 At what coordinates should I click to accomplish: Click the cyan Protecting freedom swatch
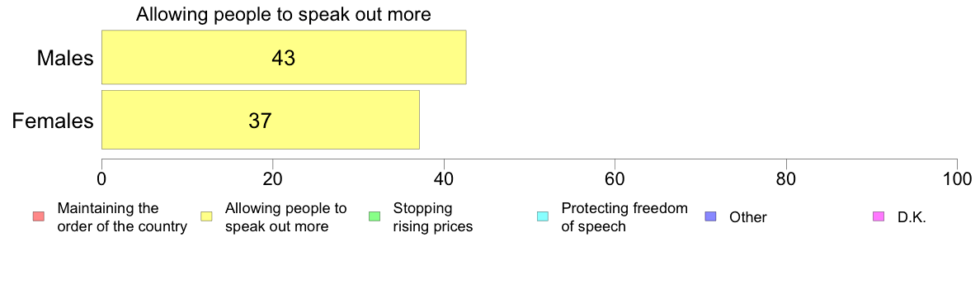point(543,216)
